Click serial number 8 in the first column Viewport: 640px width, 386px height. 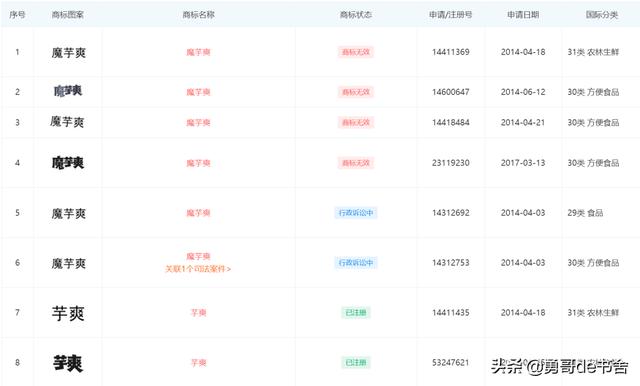click(x=17, y=363)
